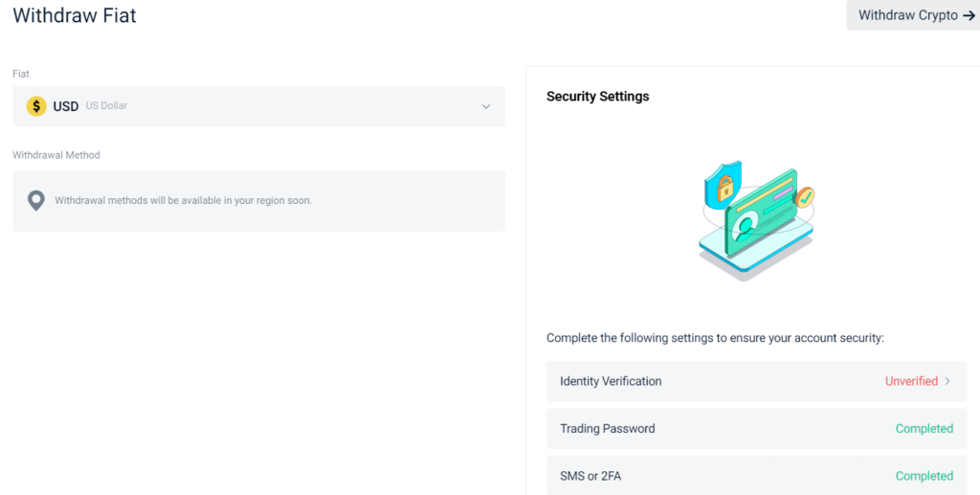
Task: Click the red Unverified status link
Action: pos(911,381)
